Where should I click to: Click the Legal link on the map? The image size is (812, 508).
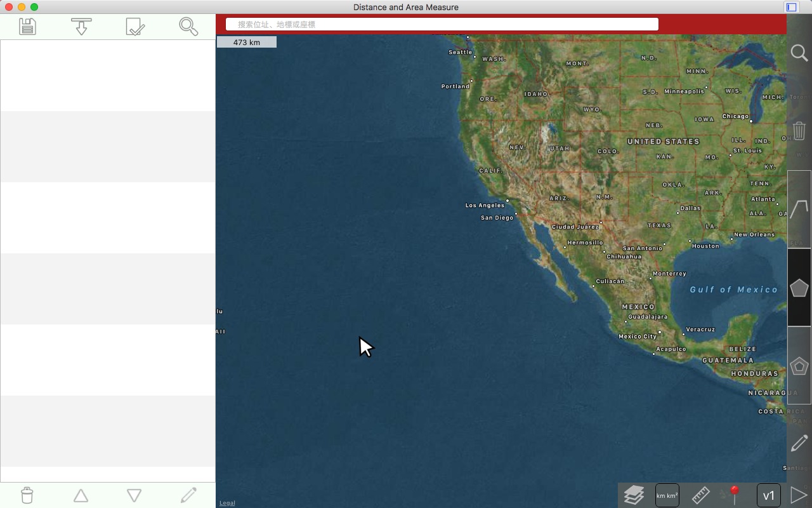point(227,503)
